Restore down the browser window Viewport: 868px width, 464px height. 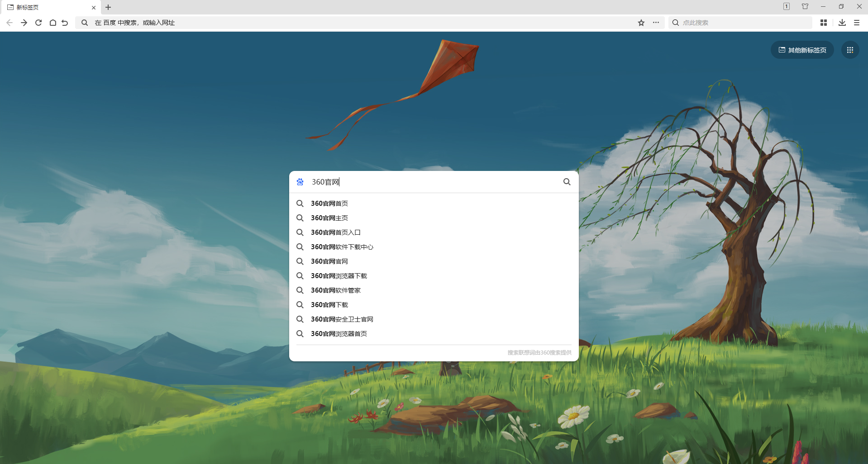pyautogui.click(x=841, y=6)
